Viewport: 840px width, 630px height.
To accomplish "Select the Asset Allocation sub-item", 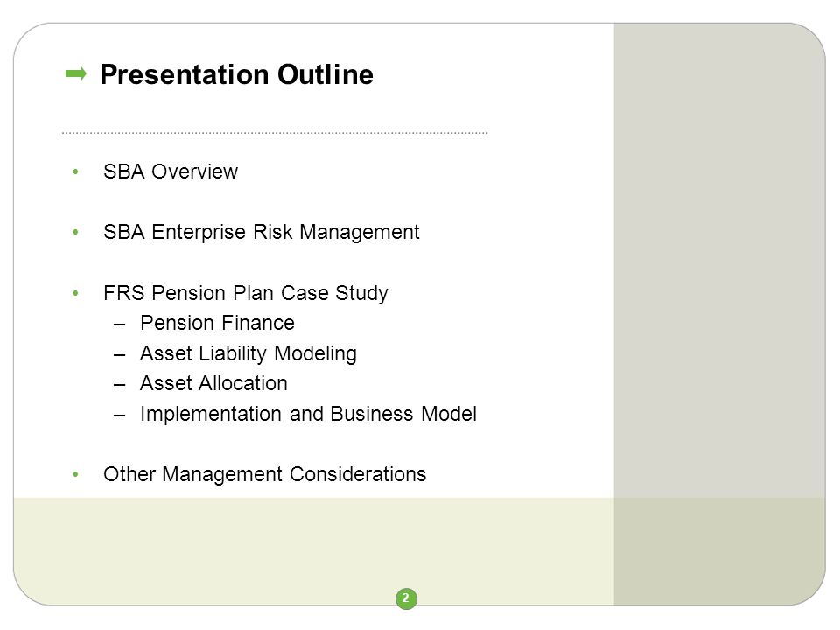I will (x=213, y=383).
